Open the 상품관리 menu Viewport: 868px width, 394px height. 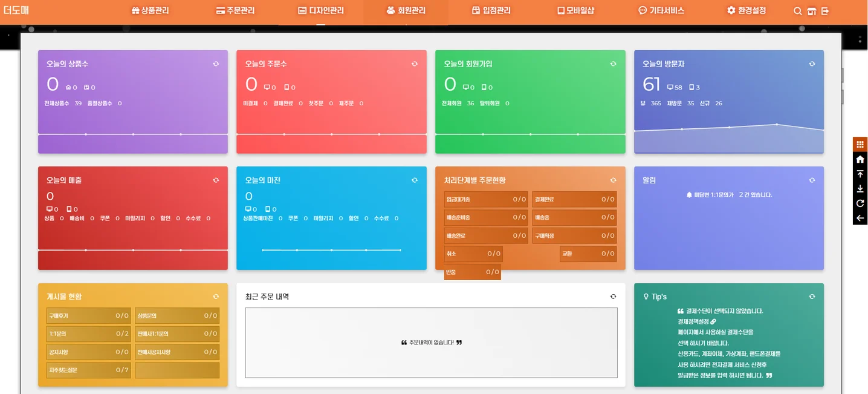tap(150, 11)
